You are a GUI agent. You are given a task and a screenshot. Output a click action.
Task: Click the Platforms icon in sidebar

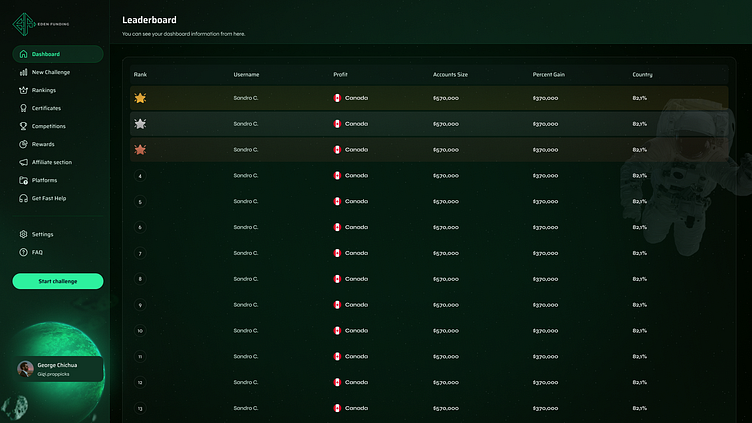[23, 180]
